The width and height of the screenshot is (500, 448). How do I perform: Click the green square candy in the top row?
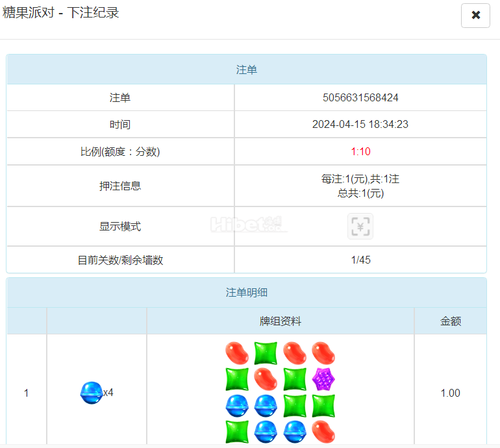[x=266, y=353]
